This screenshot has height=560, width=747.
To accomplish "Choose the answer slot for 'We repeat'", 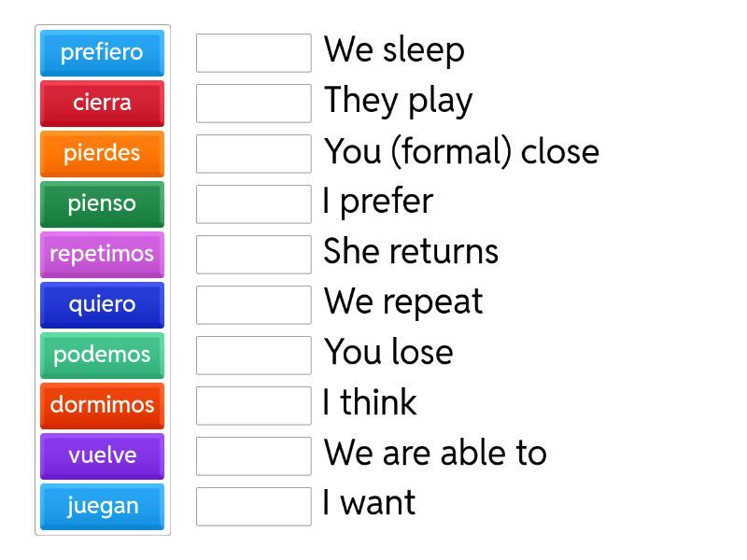I will [x=253, y=305].
